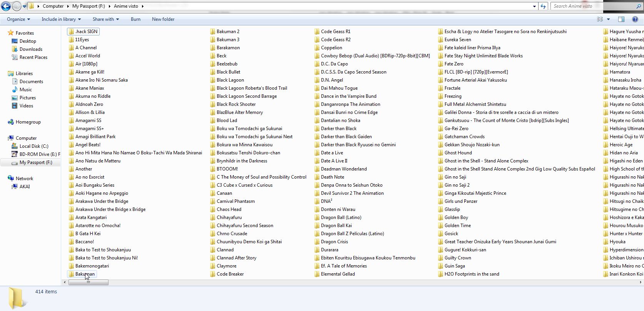Image resolution: width=644 pixels, height=311 pixels.
Task: Open the address bar history dropdown
Action: pyautogui.click(x=534, y=6)
